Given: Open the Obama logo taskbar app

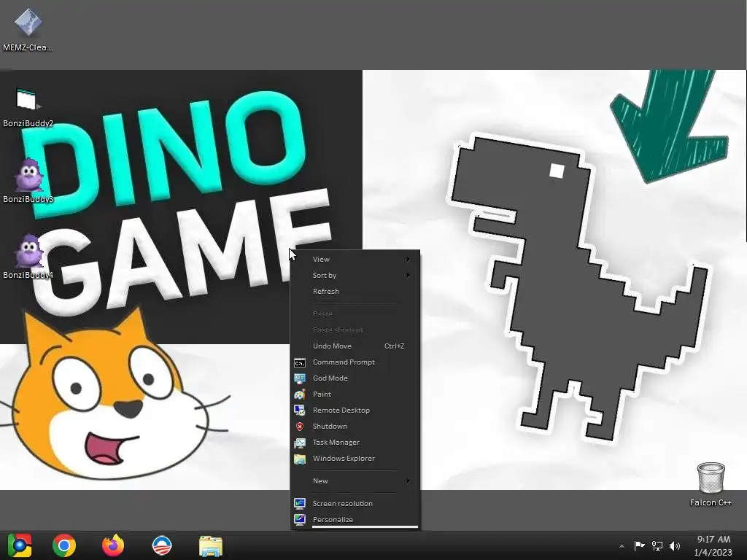Looking at the screenshot, I should (161, 545).
